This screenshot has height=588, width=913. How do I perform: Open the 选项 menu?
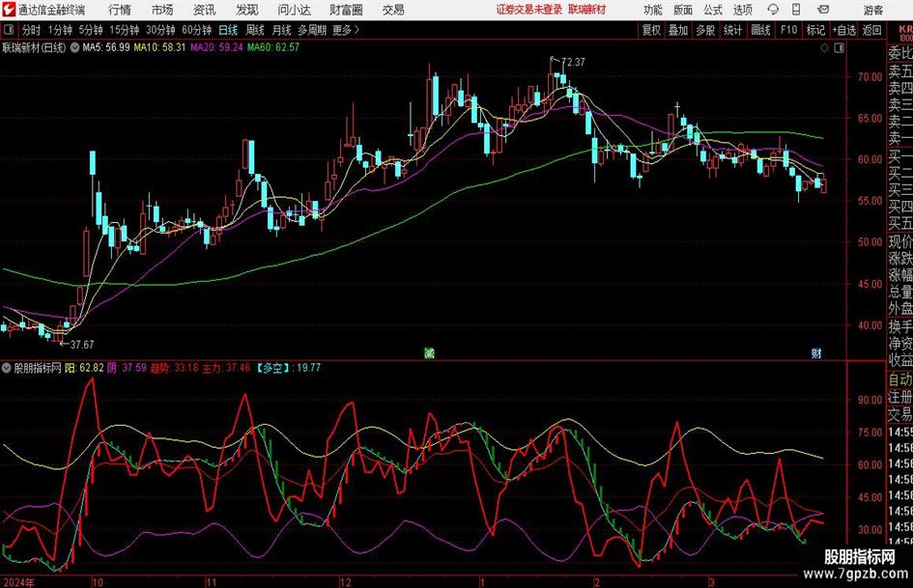(x=742, y=10)
